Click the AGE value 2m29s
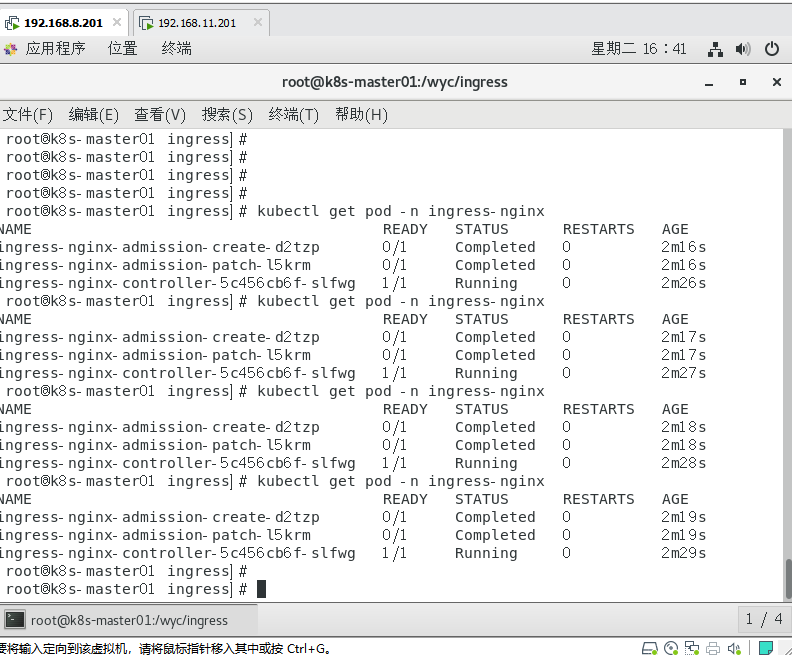The height and width of the screenshot is (655, 792). [683, 553]
